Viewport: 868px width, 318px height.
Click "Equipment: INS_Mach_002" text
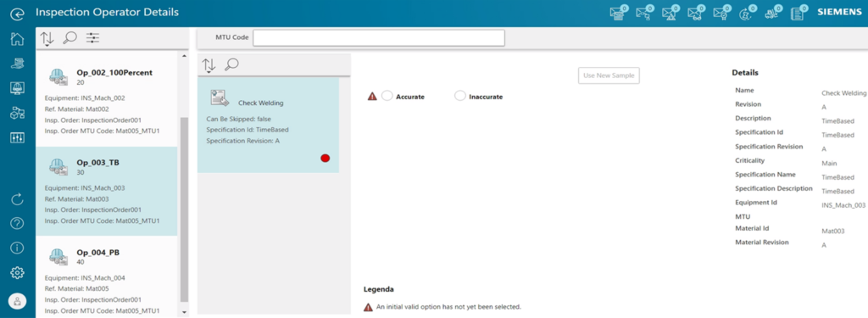[85, 98]
